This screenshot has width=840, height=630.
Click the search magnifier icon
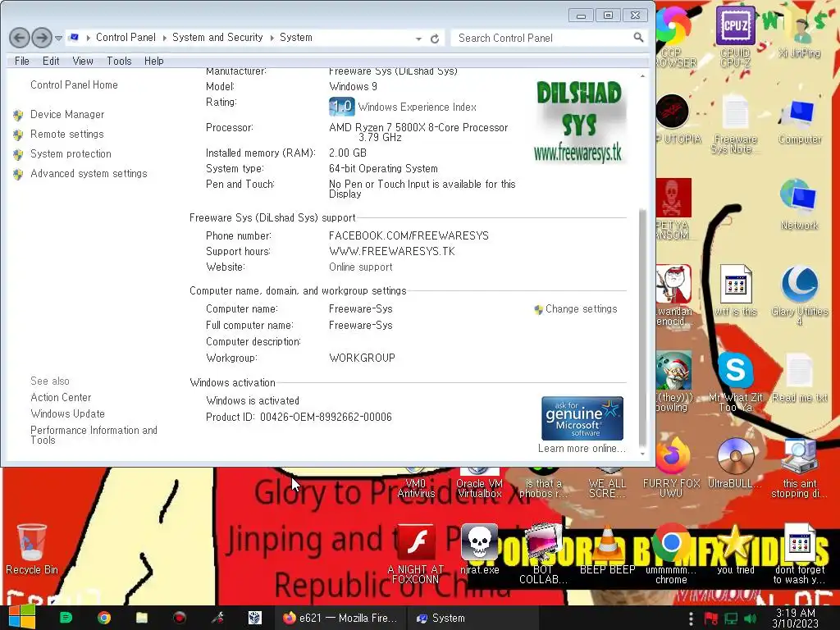click(x=638, y=38)
